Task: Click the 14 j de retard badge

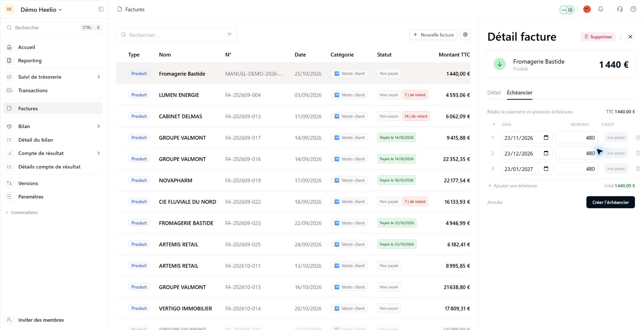Action: point(416,116)
